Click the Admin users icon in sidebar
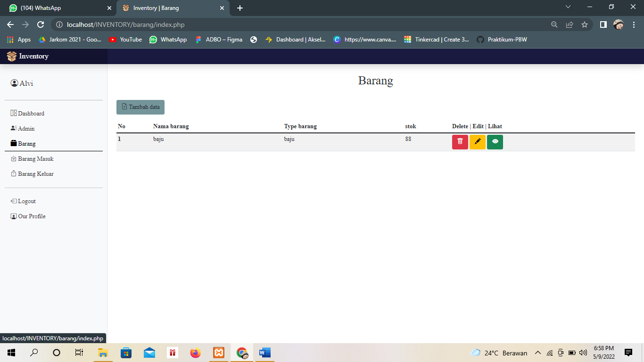 pos(13,128)
